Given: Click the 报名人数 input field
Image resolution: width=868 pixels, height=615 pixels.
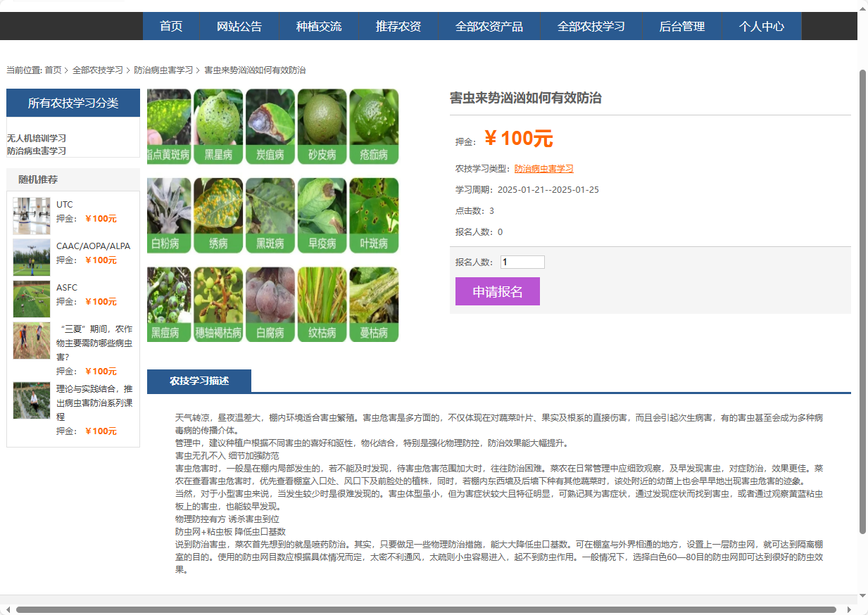Looking at the screenshot, I should [x=522, y=262].
